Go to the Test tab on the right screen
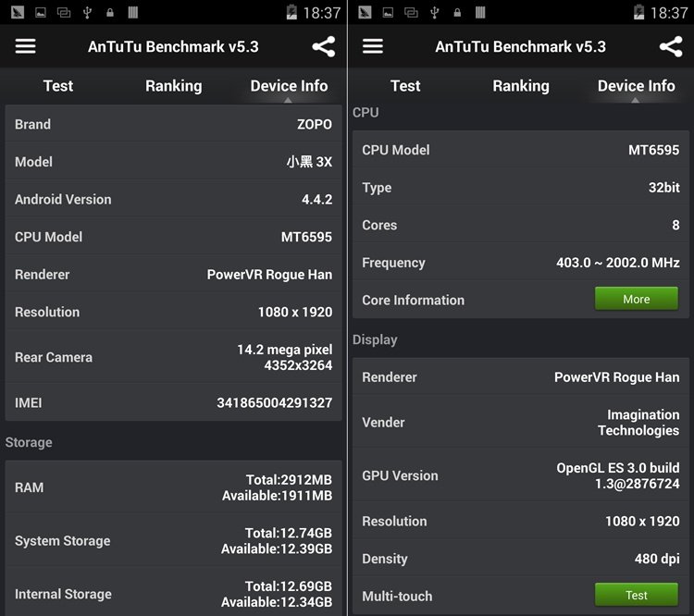 click(405, 86)
